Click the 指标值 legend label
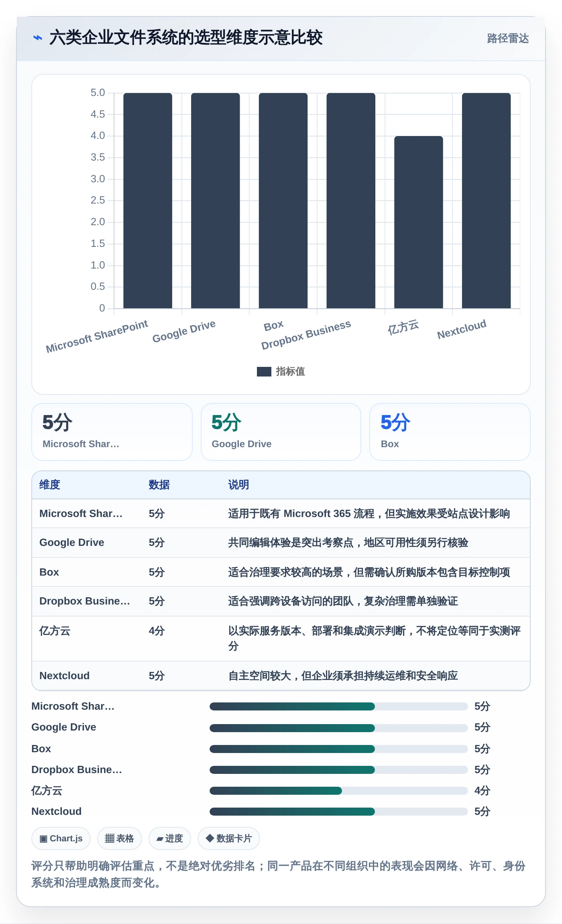562x924 pixels. (290, 372)
